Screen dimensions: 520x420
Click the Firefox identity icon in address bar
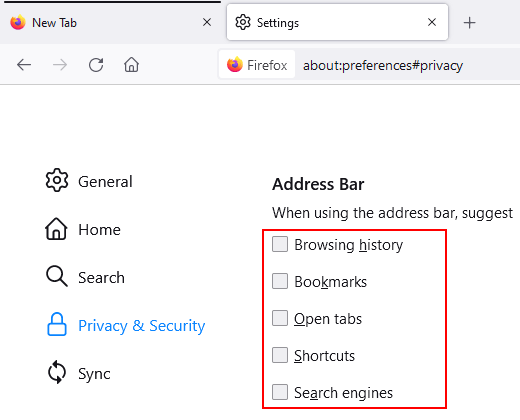(235, 64)
